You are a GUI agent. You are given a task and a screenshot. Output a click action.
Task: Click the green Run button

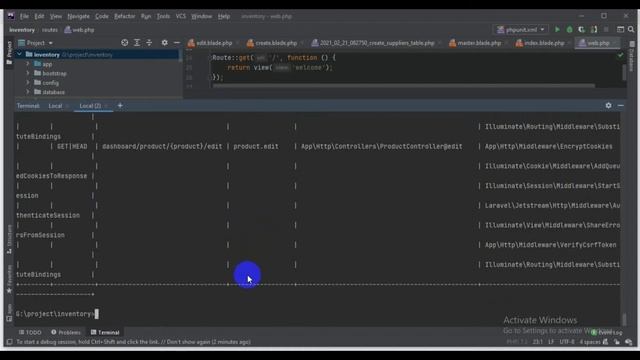pos(557,30)
